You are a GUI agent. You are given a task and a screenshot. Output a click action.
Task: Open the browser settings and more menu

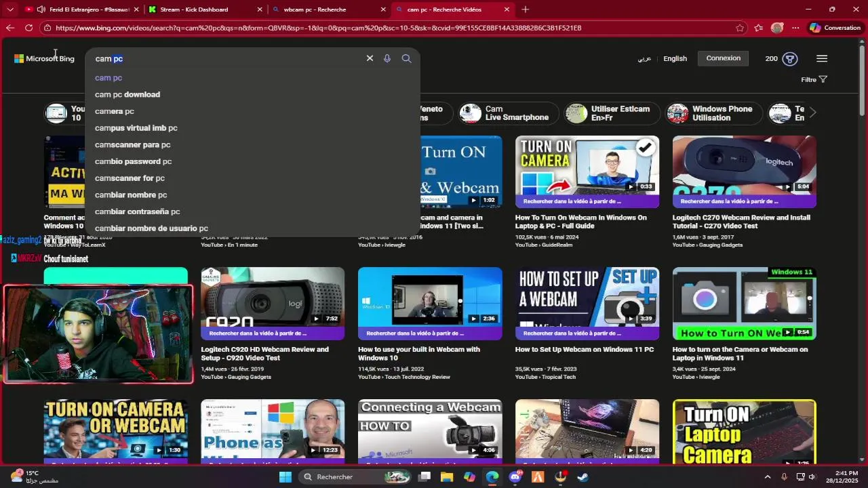pyautogui.click(x=795, y=28)
